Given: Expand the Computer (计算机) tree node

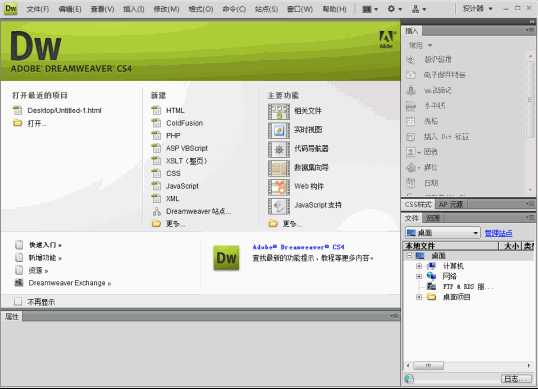Looking at the screenshot, I should pyautogui.click(x=419, y=266).
